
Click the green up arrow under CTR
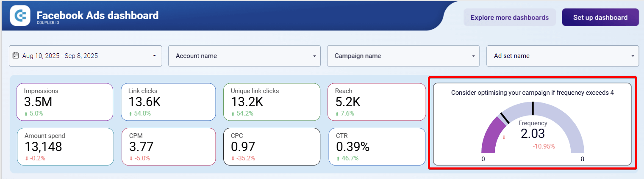point(339,158)
